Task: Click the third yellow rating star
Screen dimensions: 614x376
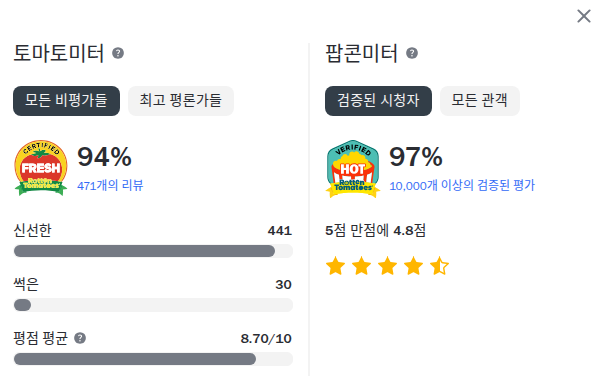Action: click(x=387, y=266)
